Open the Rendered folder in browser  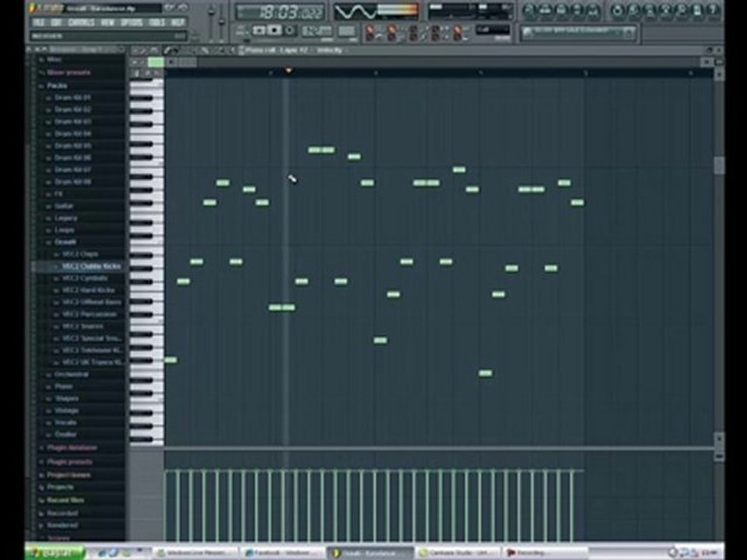click(x=62, y=525)
